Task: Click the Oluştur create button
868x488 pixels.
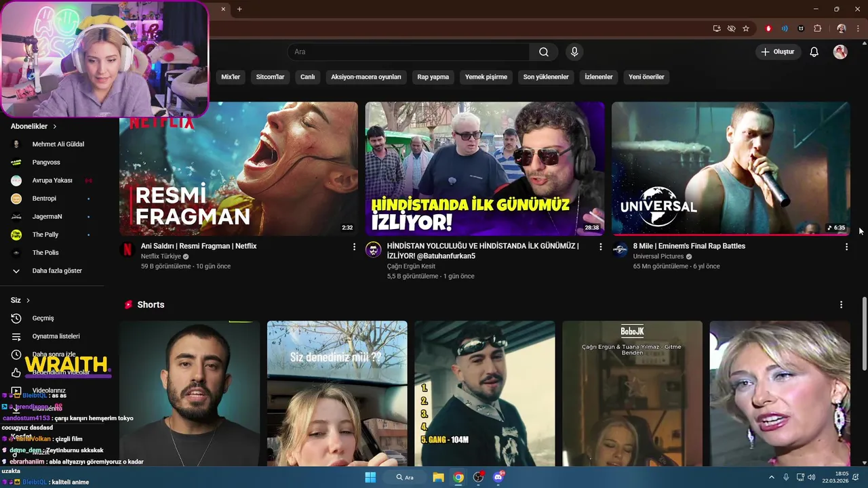Action: coord(778,52)
